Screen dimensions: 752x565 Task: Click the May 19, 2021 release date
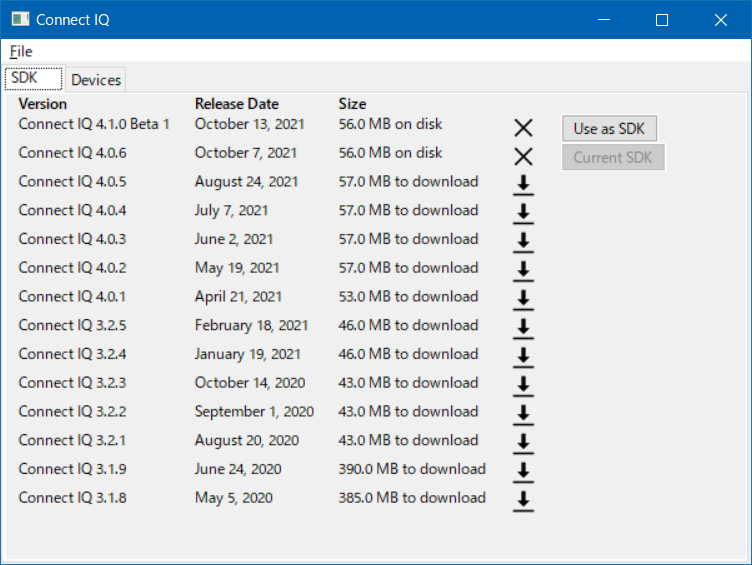click(237, 268)
